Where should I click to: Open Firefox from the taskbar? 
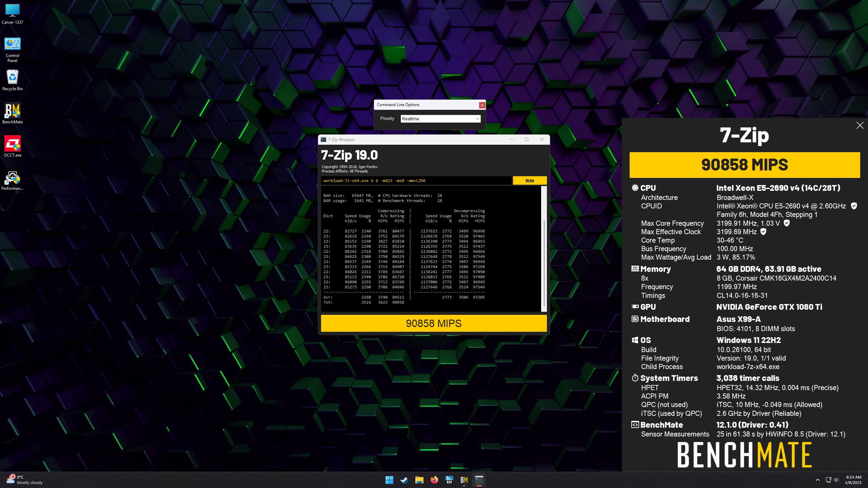point(434,480)
